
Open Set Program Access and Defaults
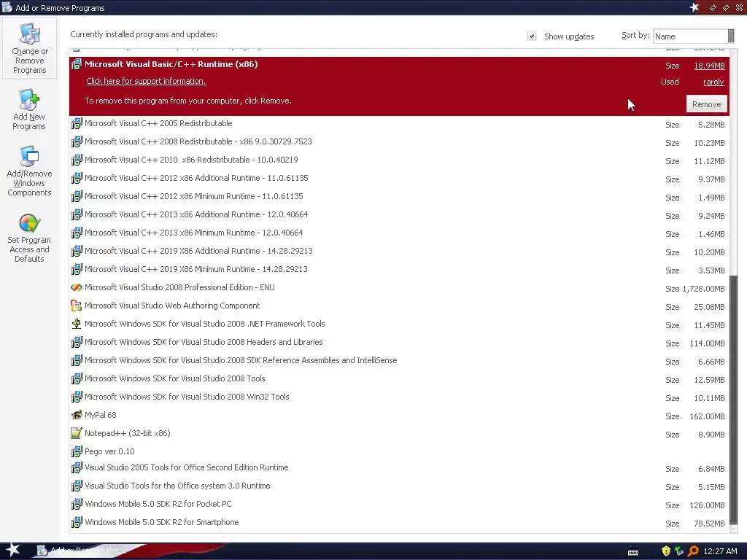click(x=29, y=238)
